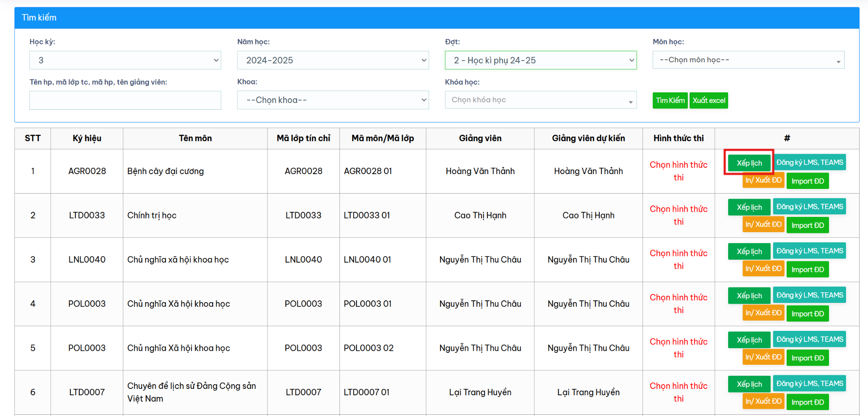
Task: Open the Chọn môn học combo box
Action: pos(748,60)
